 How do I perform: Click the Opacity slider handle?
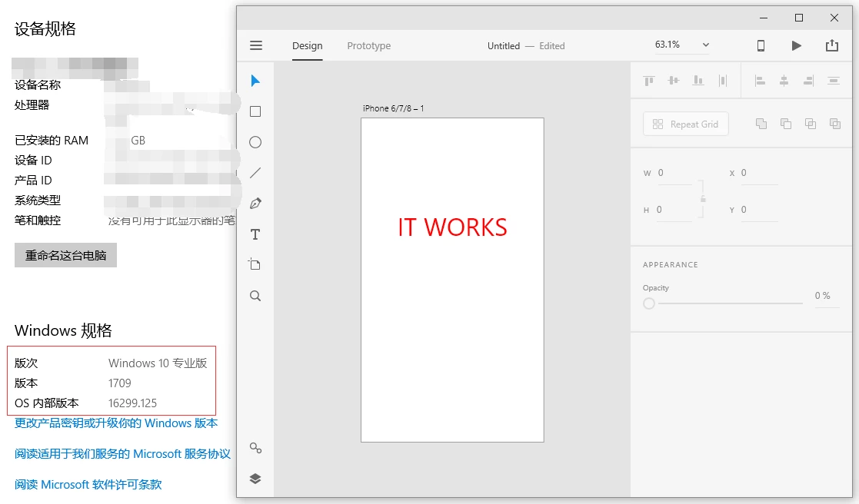tap(649, 303)
